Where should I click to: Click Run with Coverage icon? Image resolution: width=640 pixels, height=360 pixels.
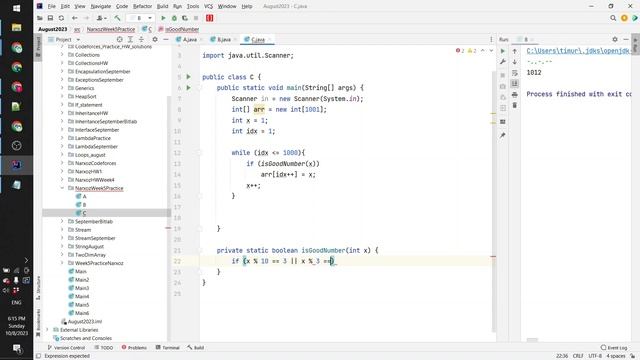[185, 18]
